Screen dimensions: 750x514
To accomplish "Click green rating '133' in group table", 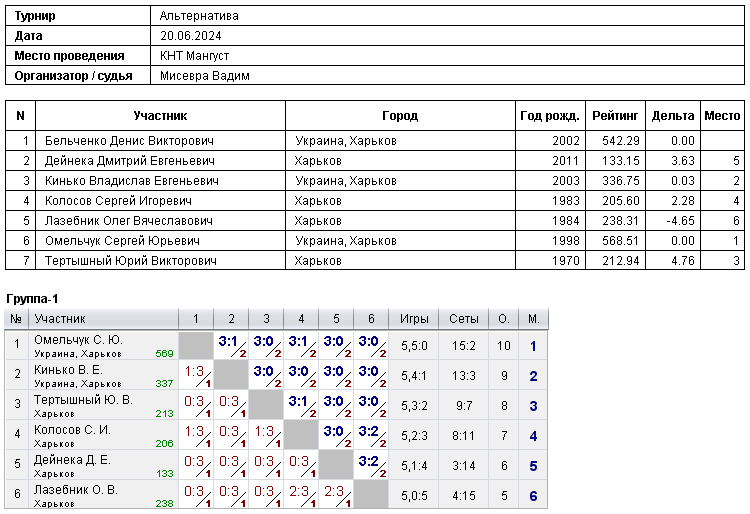I will [164, 474].
